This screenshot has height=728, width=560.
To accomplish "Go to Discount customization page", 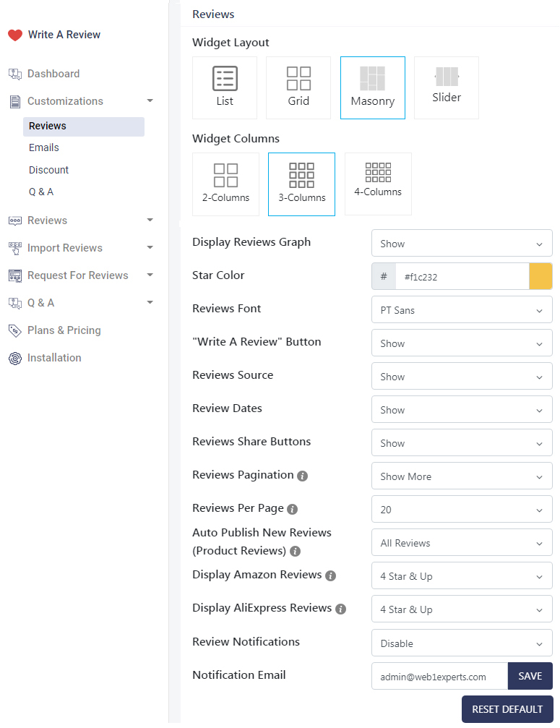I will pyautogui.click(x=49, y=170).
